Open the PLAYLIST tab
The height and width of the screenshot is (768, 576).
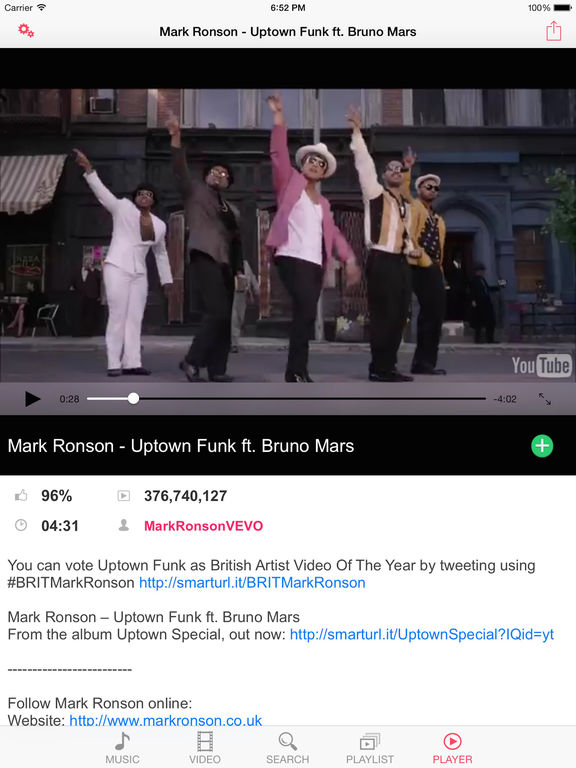click(370, 748)
